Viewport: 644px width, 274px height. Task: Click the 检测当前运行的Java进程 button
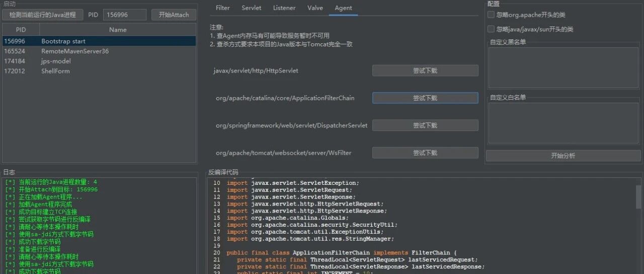tap(43, 15)
